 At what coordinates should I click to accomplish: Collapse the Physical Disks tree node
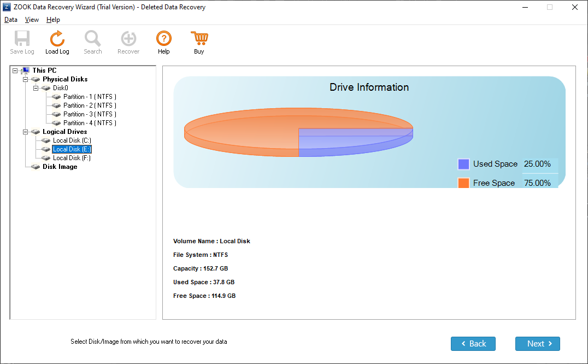tap(26, 79)
